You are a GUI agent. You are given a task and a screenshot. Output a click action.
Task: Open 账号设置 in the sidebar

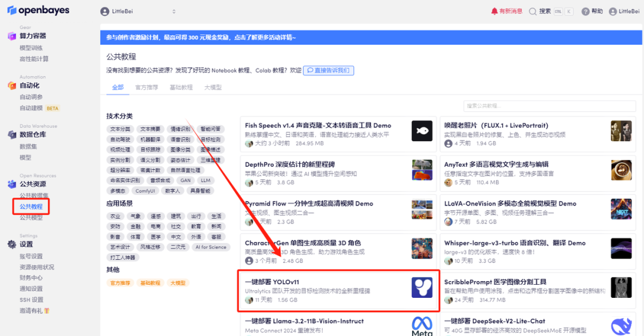pos(31,256)
